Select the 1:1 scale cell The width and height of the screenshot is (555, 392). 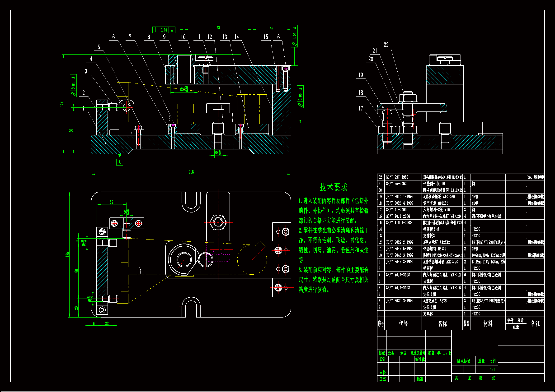coord(492,369)
